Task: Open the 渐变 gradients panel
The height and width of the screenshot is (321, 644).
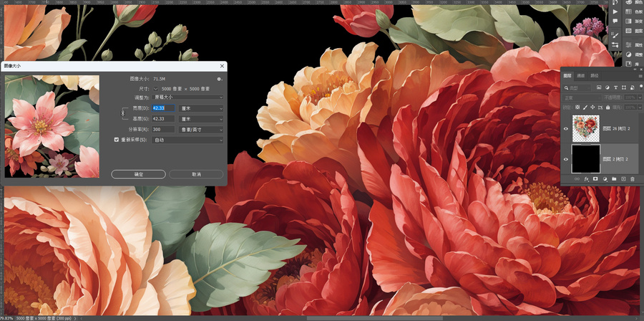Action: click(634, 21)
